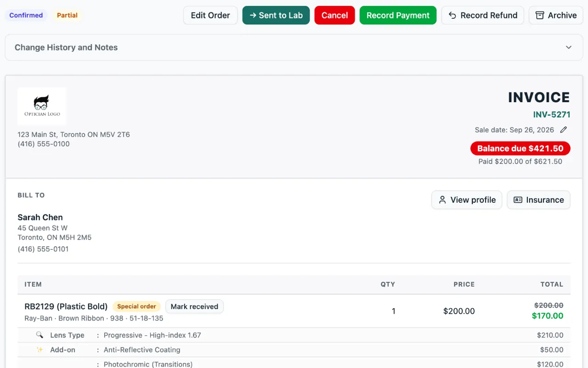Click customer phone (416) 555-0101
This screenshot has width=588, height=368.
click(43, 249)
